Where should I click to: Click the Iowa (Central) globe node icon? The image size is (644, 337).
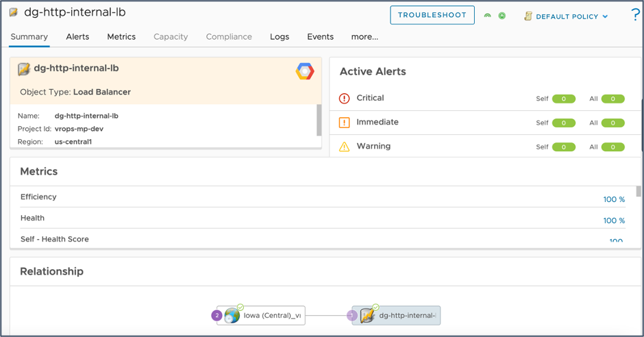coord(232,315)
